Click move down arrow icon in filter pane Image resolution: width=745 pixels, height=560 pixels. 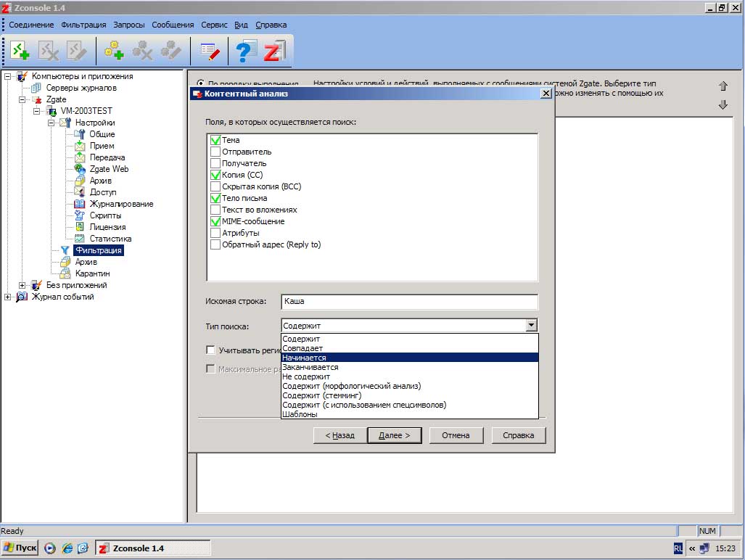coord(723,104)
